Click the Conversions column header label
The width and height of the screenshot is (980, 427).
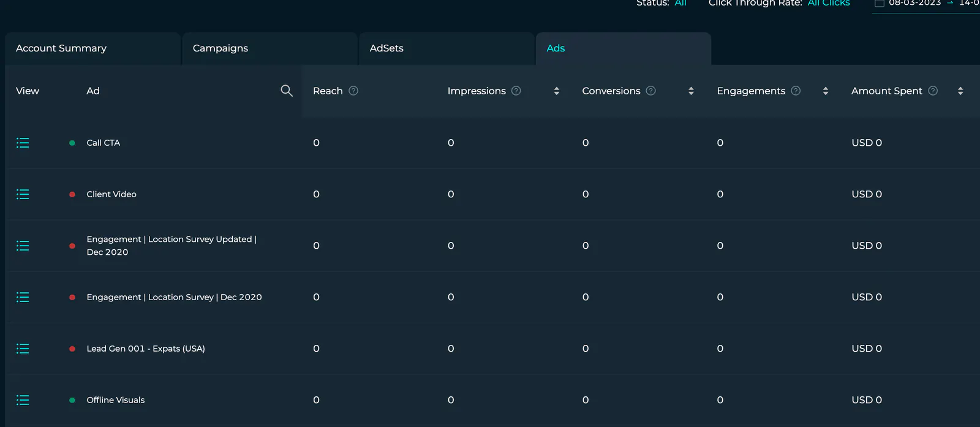[611, 91]
